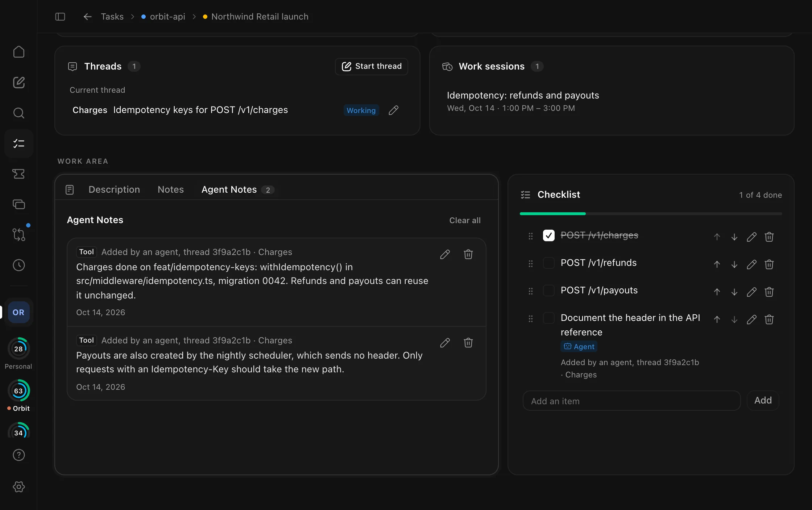
Task: Select the OR workspace avatar
Action: [x=18, y=312]
